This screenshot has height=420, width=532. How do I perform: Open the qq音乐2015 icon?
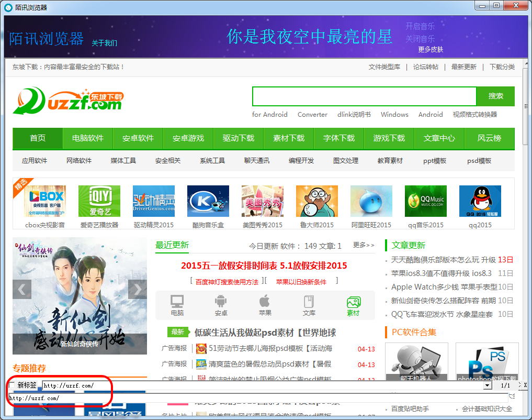click(425, 201)
